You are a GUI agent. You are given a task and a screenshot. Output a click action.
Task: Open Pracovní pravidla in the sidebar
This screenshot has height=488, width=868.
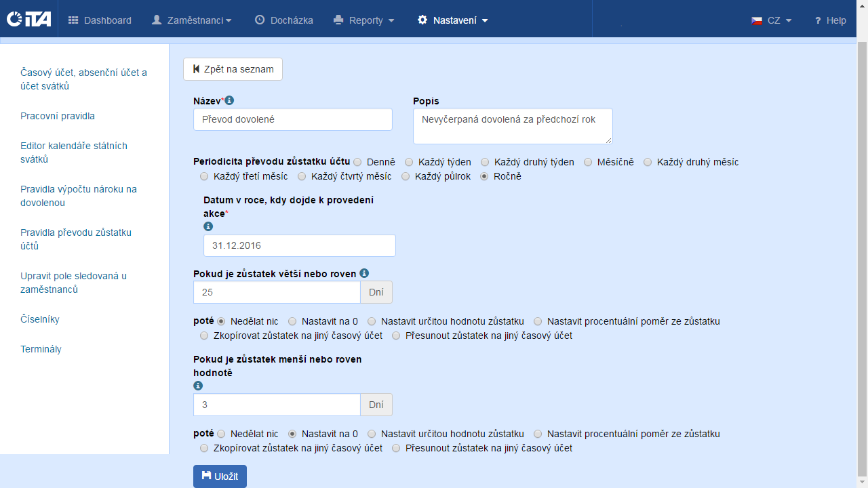click(58, 116)
